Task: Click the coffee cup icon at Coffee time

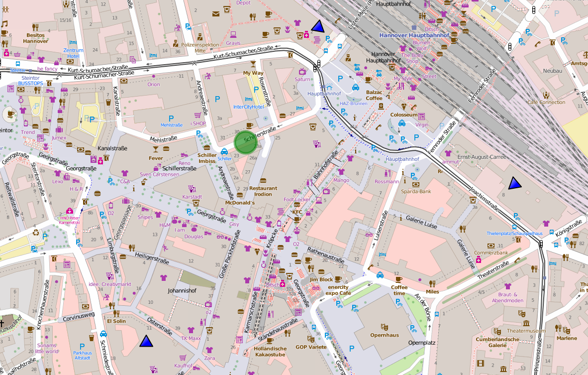Action: click(398, 279)
